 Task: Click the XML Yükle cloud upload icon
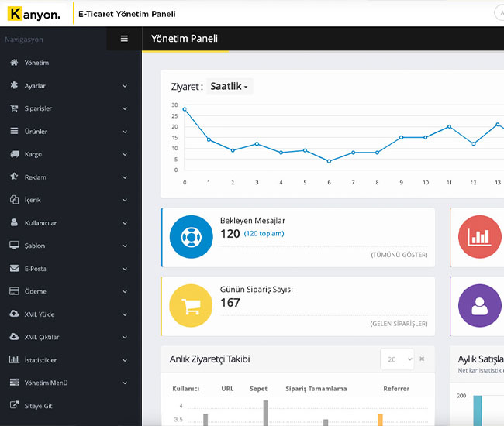point(14,314)
